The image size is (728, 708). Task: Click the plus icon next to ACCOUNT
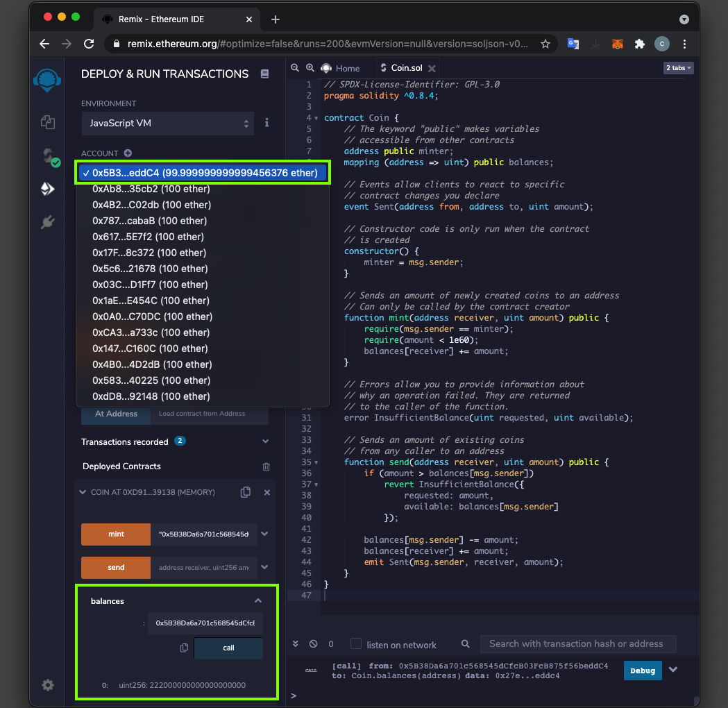point(128,153)
